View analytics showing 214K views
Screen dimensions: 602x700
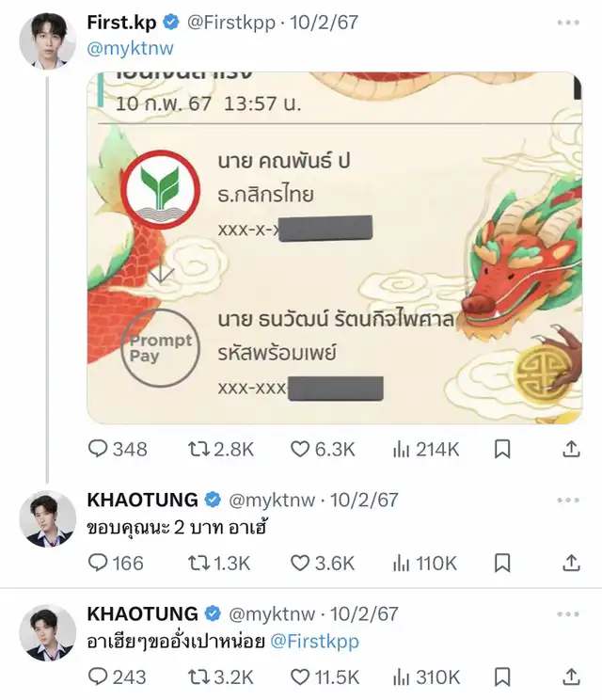click(402, 450)
